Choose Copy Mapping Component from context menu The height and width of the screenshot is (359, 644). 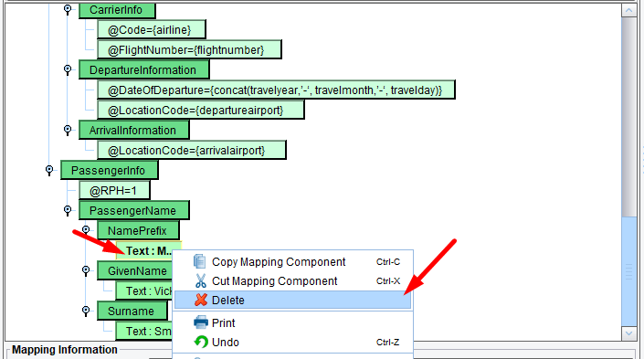tap(293, 261)
